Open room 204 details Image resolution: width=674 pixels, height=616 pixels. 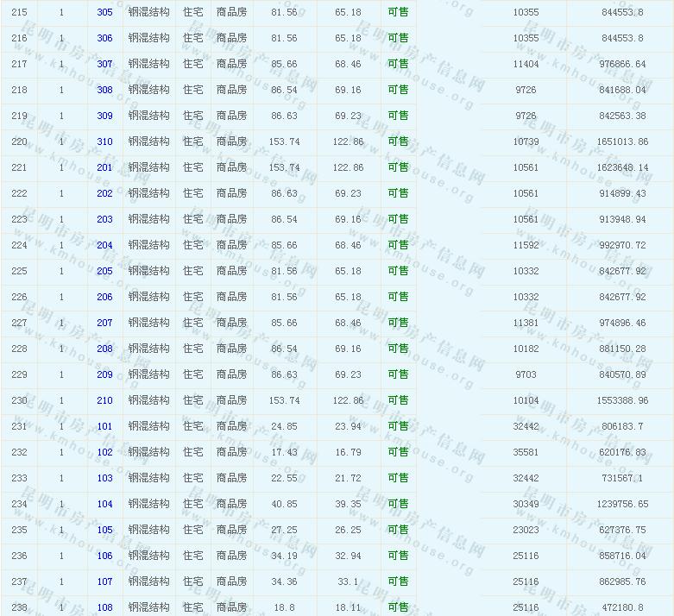[104, 245]
